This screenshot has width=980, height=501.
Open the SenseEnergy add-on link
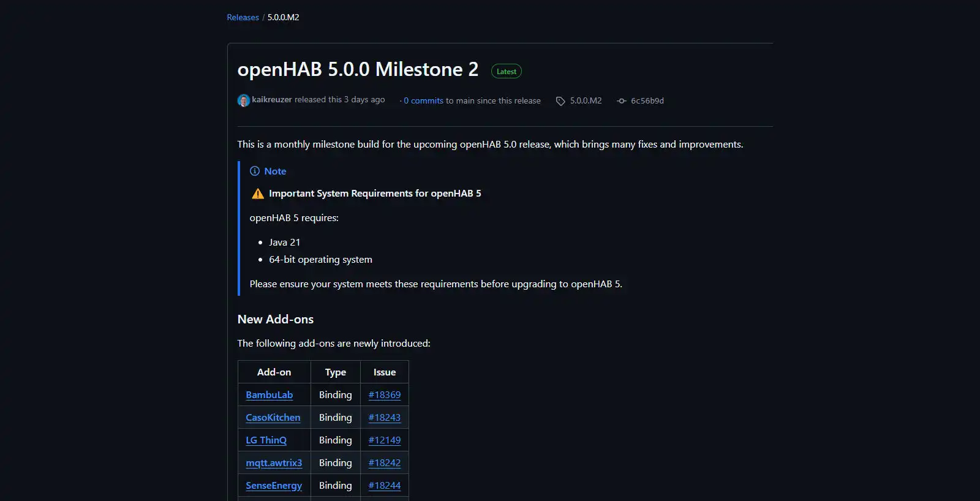(x=274, y=486)
